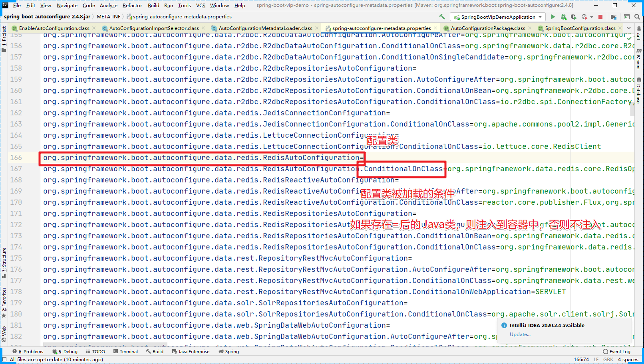Click the Build Project hammer icon
The image size is (644, 364).
click(442, 17)
